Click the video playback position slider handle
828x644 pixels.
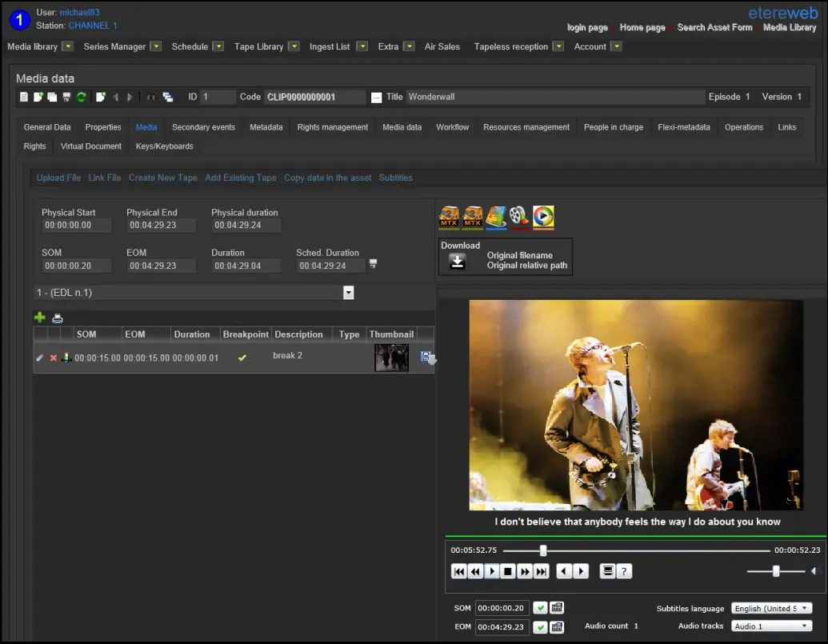pos(543,550)
